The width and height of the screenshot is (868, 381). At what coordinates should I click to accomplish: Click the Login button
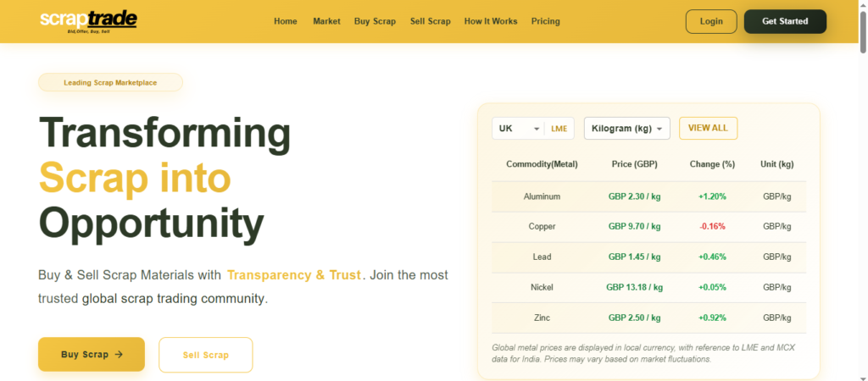coord(710,21)
